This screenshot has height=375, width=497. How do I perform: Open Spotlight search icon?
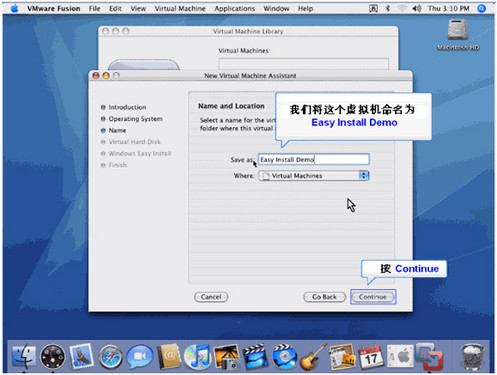482,8
